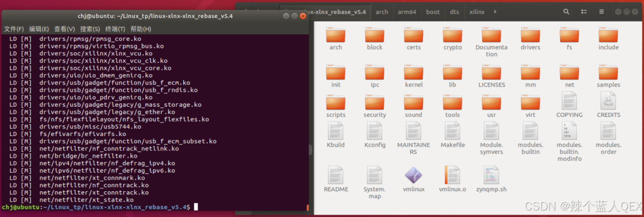
Task: Open the LICENSES folder
Action: coord(492,76)
